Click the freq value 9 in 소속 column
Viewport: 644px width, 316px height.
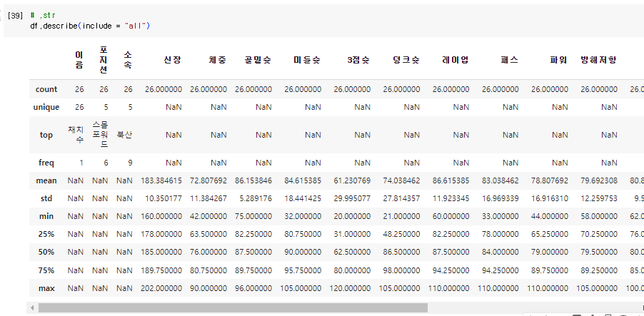coord(130,163)
